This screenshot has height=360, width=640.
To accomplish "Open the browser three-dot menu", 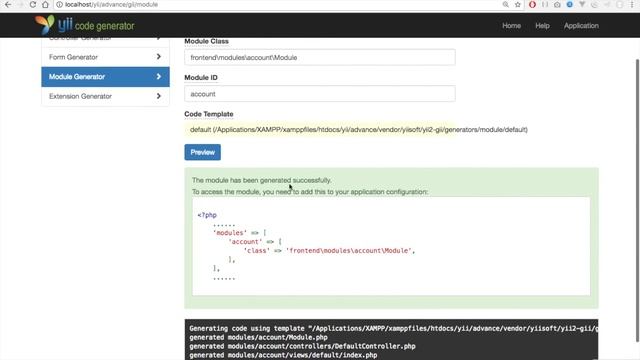I will click(x=632, y=4).
